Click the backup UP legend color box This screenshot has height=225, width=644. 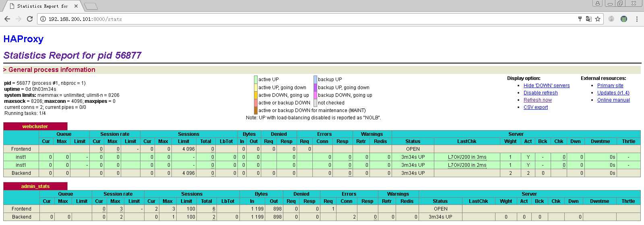point(315,80)
